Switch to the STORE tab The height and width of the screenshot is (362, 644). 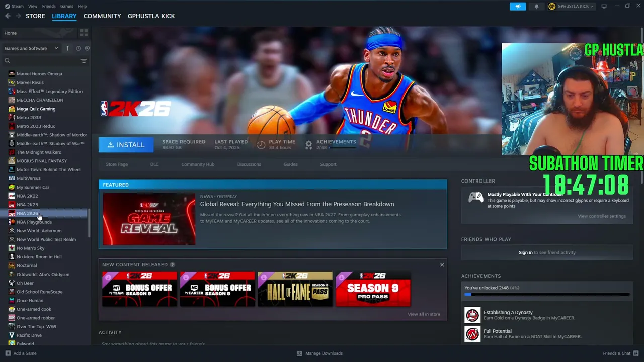pos(35,16)
